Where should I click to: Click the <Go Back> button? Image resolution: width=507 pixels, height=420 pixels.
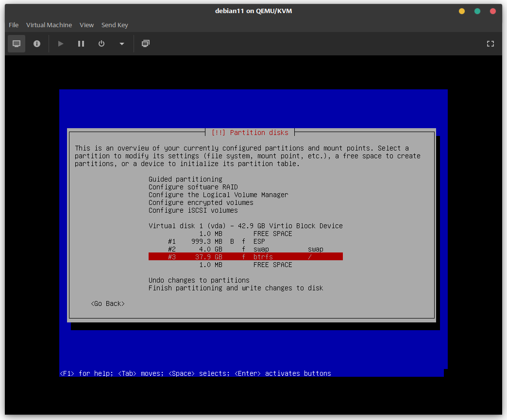(x=108, y=303)
